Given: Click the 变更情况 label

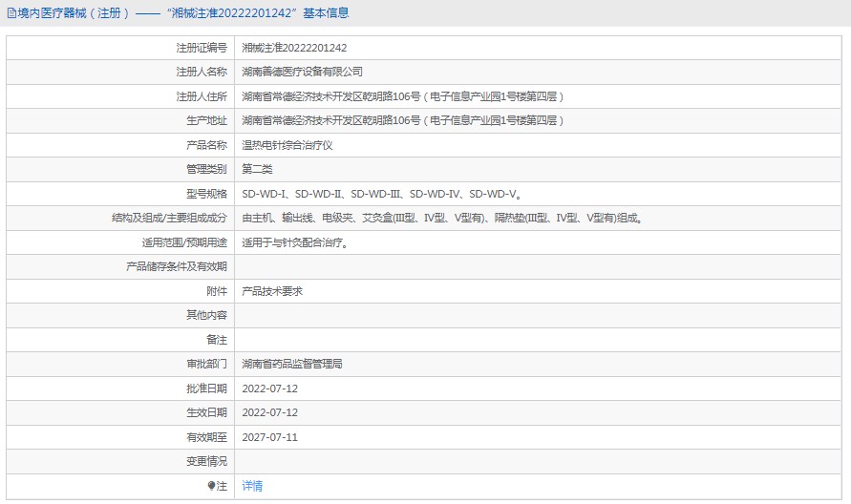Looking at the screenshot, I should (206, 461).
